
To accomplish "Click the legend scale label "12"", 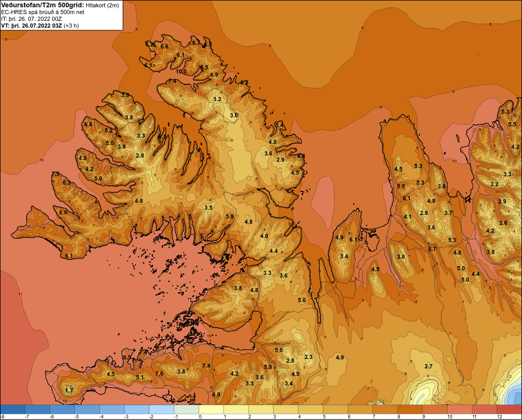I will pyautogui.click(x=500, y=417).
